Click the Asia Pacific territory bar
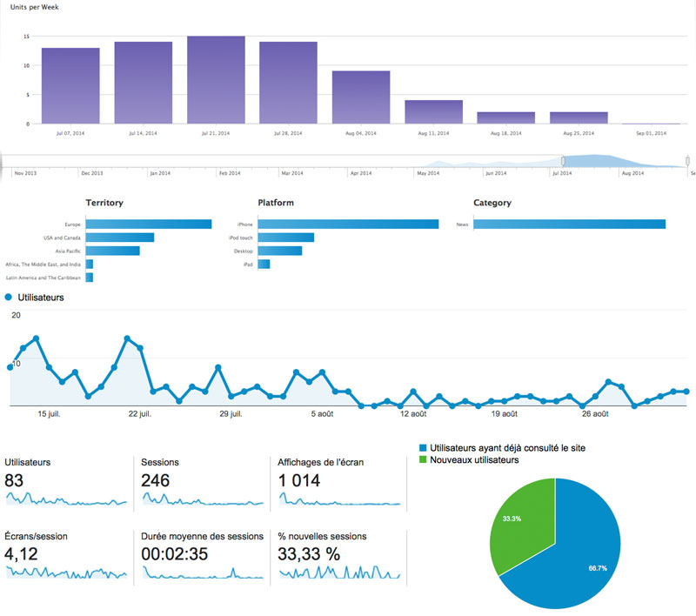 tap(113, 251)
